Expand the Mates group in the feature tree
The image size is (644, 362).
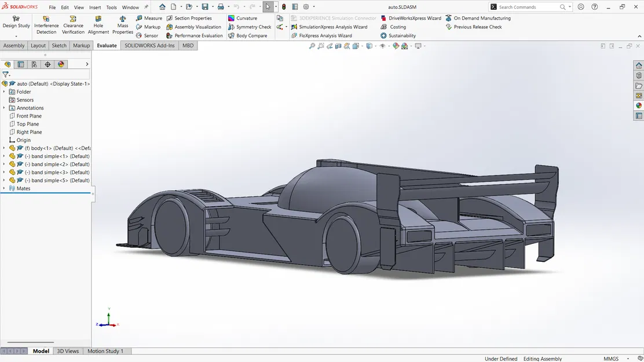point(4,188)
